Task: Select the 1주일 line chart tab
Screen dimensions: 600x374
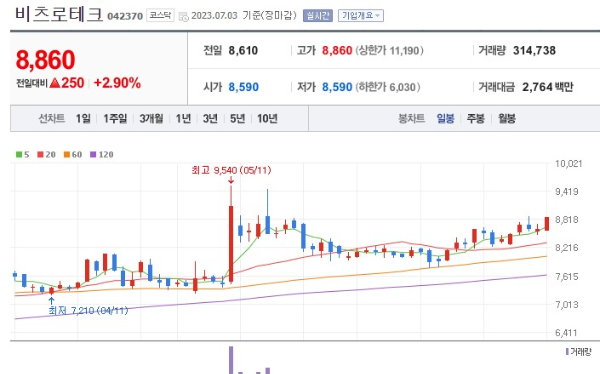Action: pyautogui.click(x=115, y=119)
